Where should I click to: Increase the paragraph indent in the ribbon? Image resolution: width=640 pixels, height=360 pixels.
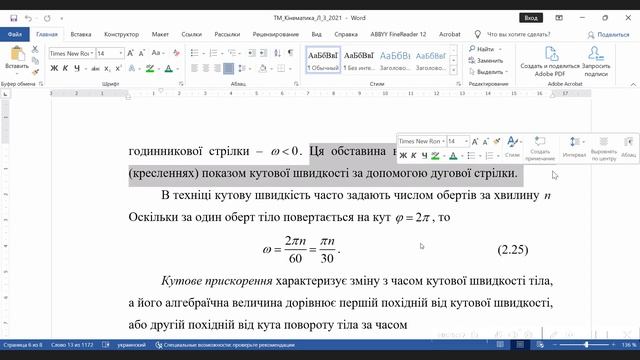(264, 53)
